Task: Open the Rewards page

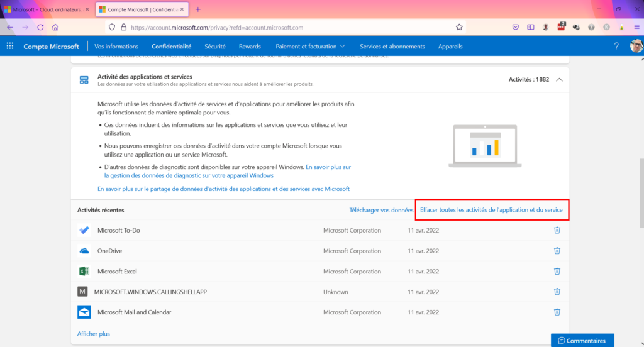Action: [250, 47]
